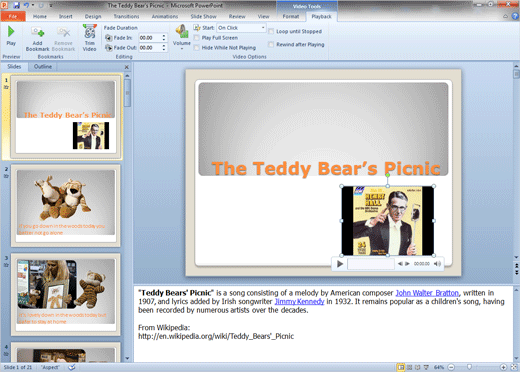Viewport: 520px width, 372px height.
Task: Open the Slide Show ribbon tab
Action: (203, 16)
